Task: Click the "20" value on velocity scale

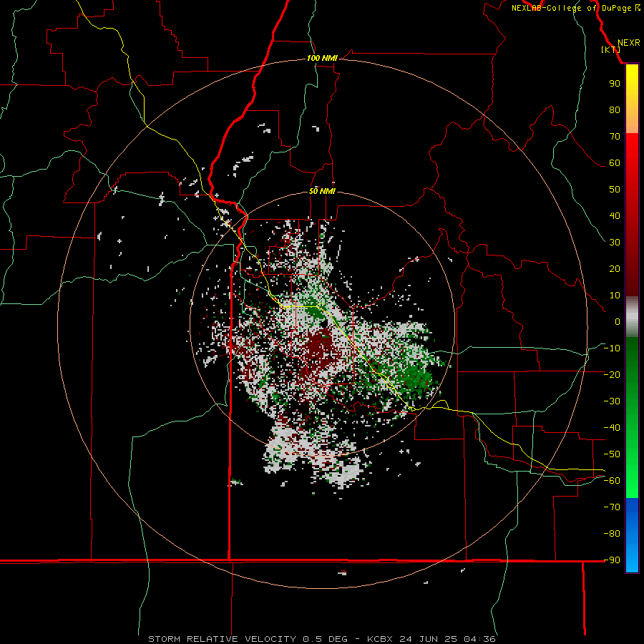Action: (x=615, y=269)
